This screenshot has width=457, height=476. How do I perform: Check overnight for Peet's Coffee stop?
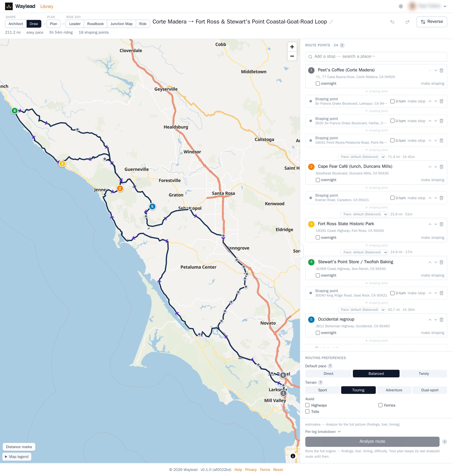click(318, 83)
